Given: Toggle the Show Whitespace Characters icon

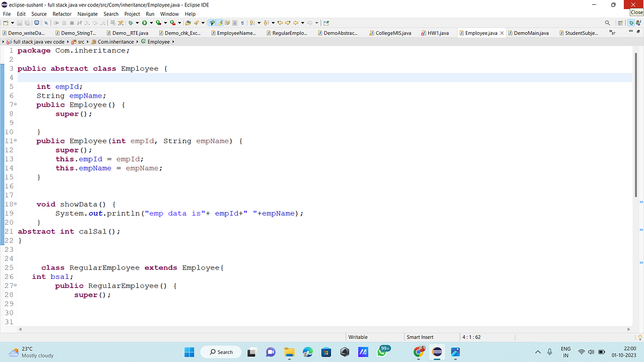Looking at the screenshot, I should click(x=243, y=23).
